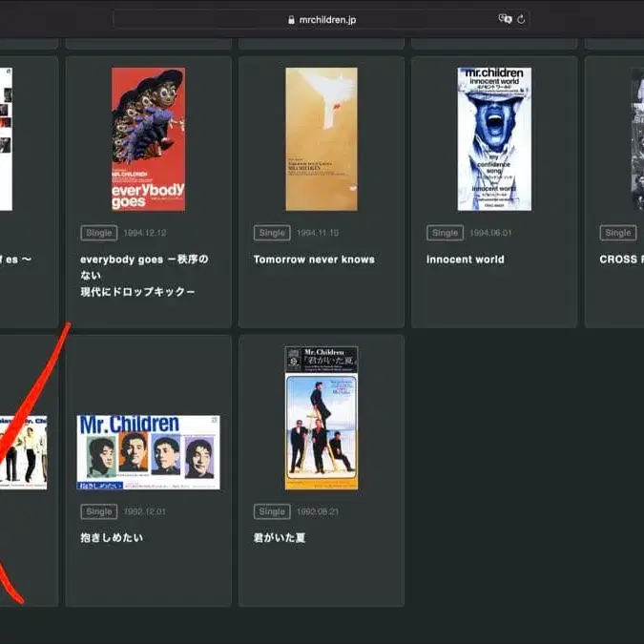Open the innocent world cover artwork
The height and width of the screenshot is (644, 644).
[x=494, y=139]
